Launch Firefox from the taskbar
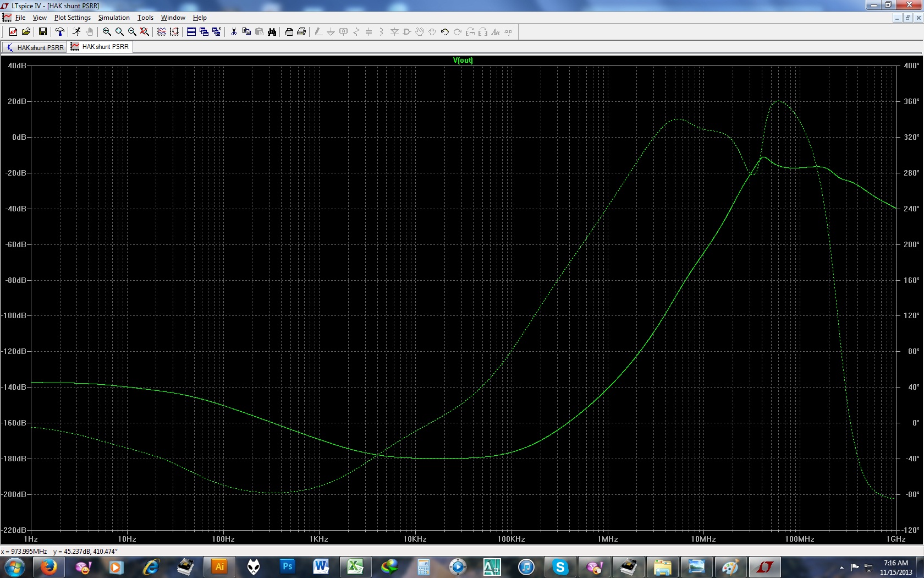 (48, 567)
